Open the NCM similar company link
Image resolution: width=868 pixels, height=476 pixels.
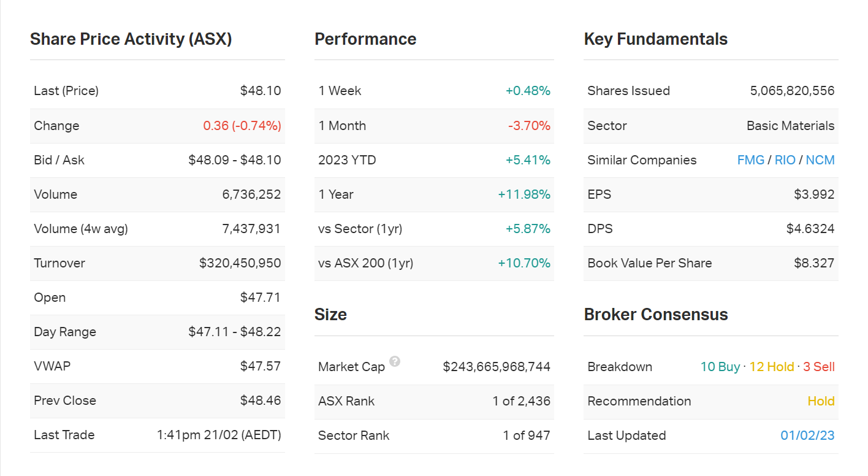click(820, 160)
